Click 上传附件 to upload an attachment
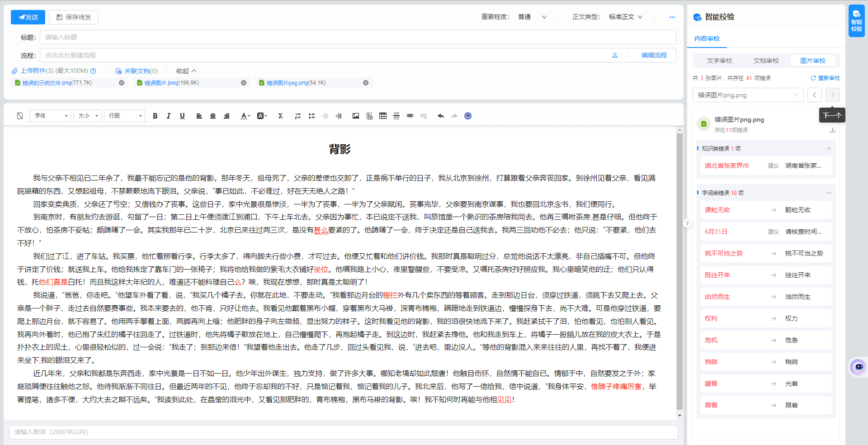 click(33, 71)
